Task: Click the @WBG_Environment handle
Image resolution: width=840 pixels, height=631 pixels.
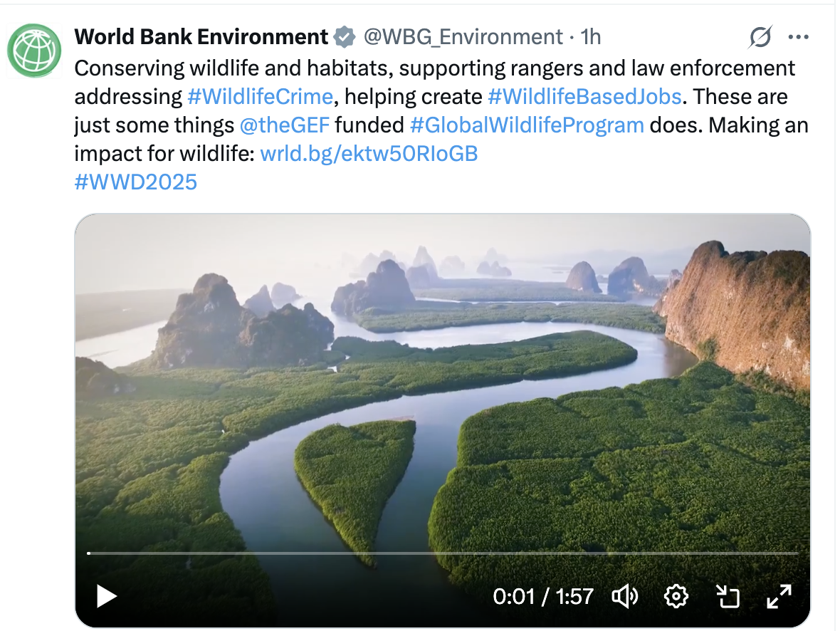Action: [x=463, y=36]
